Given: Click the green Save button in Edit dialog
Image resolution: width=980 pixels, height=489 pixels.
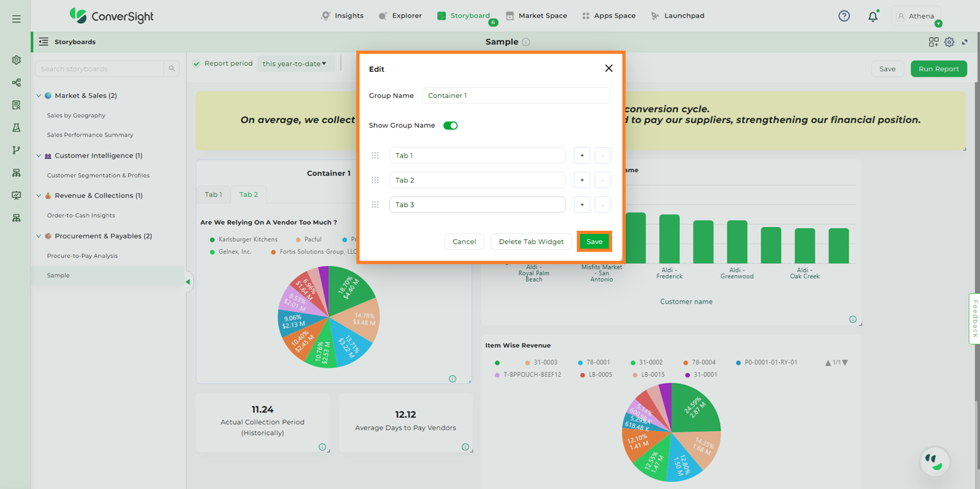Looking at the screenshot, I should [594, 242].
